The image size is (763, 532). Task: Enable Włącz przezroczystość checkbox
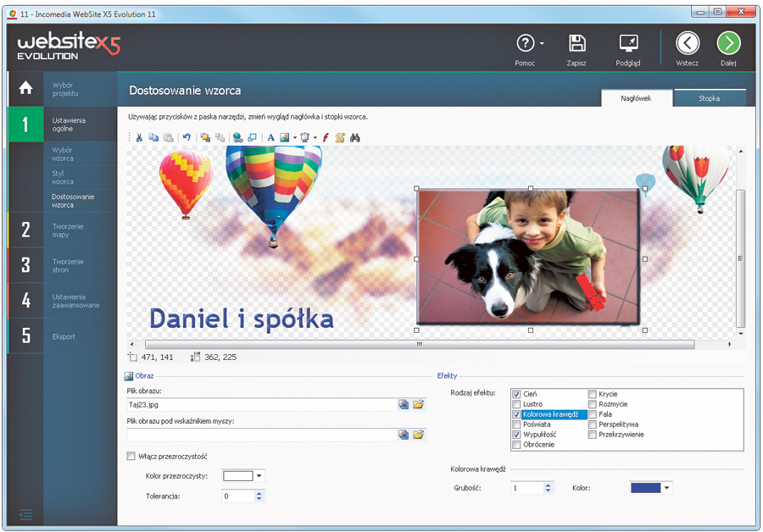131,457
